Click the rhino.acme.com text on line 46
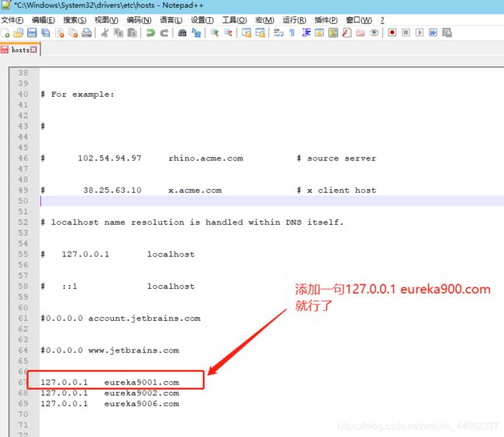This screenshot has width=504, height=437. pyautogui.click(x=206, y=158)
